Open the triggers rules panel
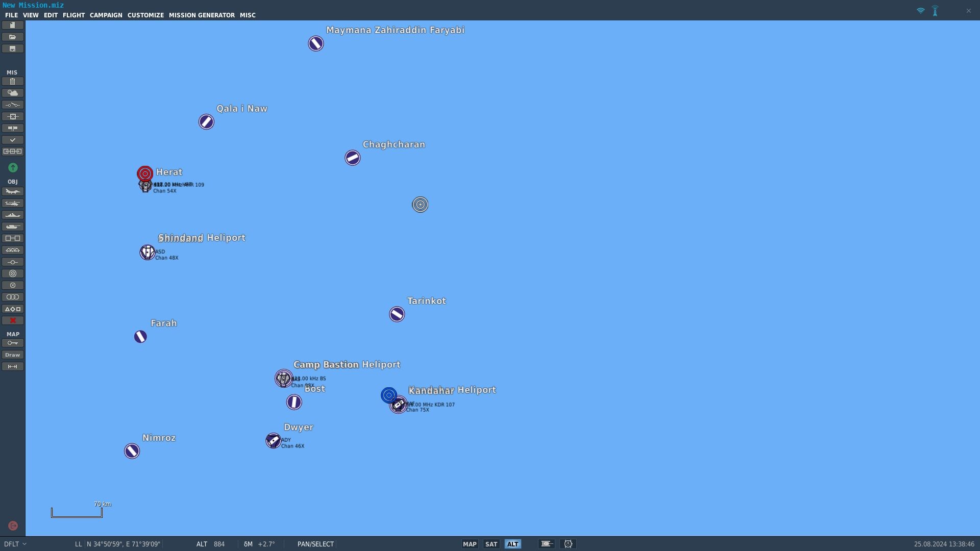 [12, 105]
